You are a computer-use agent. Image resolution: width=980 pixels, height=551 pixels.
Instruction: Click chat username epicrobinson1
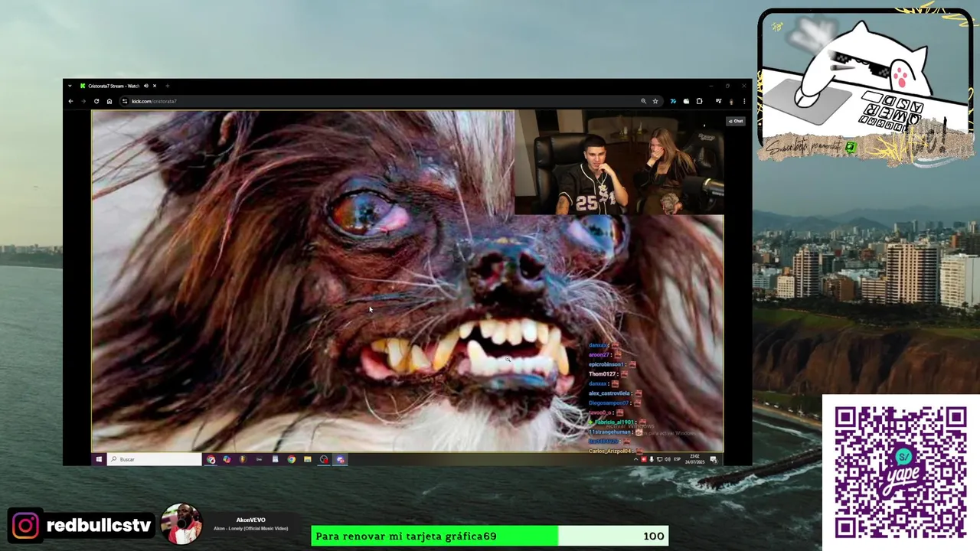607,364
